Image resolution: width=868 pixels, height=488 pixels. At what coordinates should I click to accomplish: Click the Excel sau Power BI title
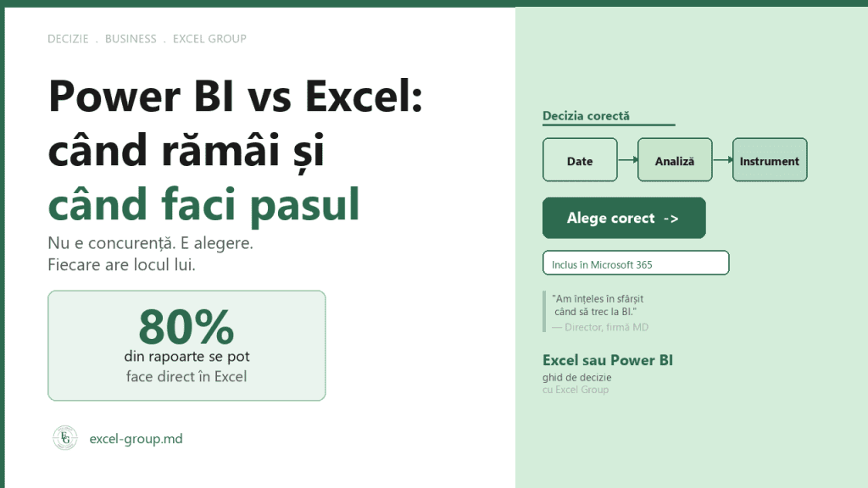[608, 360]
